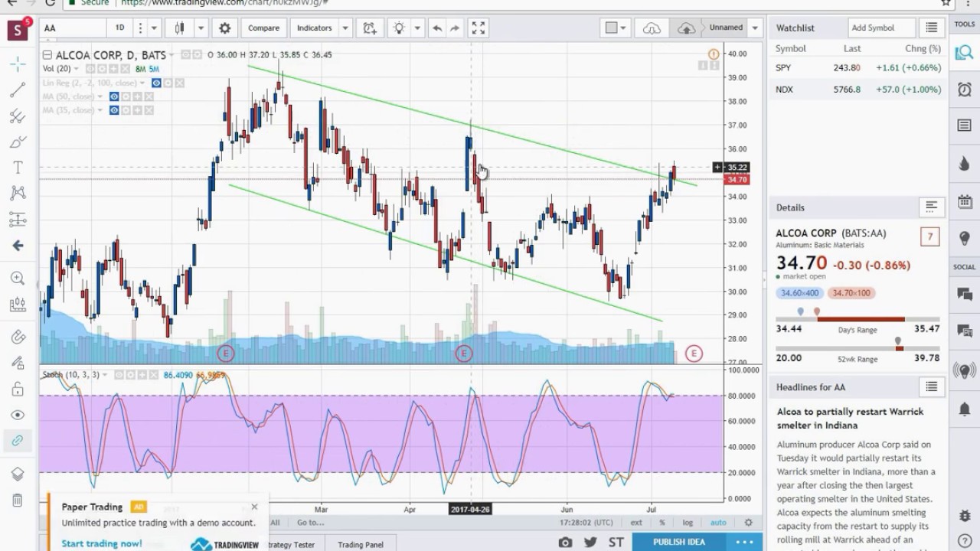Remove drawings with trash icon
This screenshot has height=551, width=980.
(x=17, y=500)
